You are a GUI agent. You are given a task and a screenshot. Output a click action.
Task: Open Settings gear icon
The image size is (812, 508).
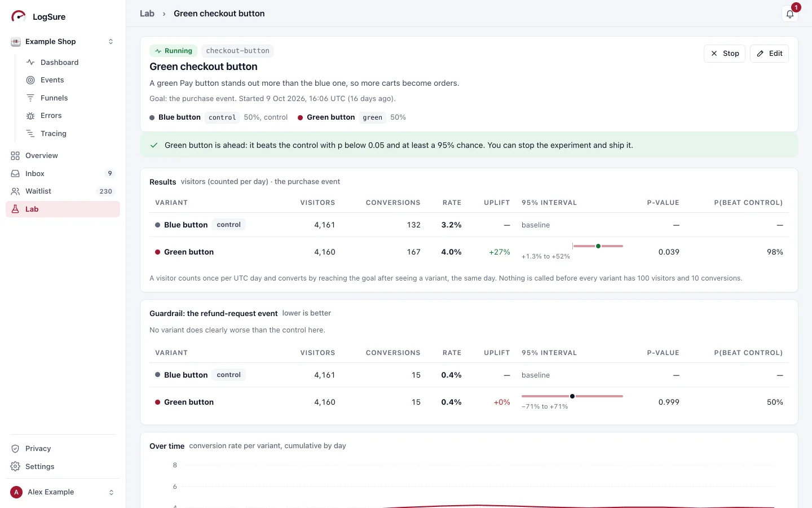pyautogui.click(x=15, y=467)
